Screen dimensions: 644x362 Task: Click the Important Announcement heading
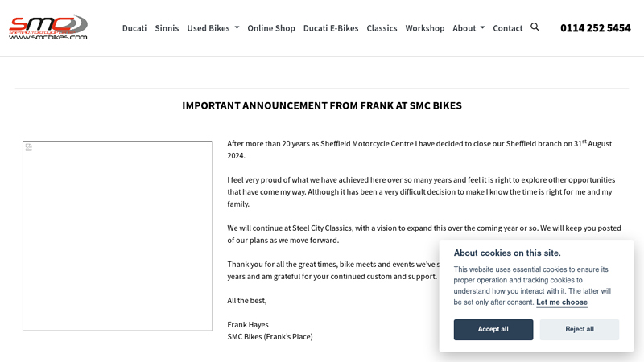coord(321,106)
